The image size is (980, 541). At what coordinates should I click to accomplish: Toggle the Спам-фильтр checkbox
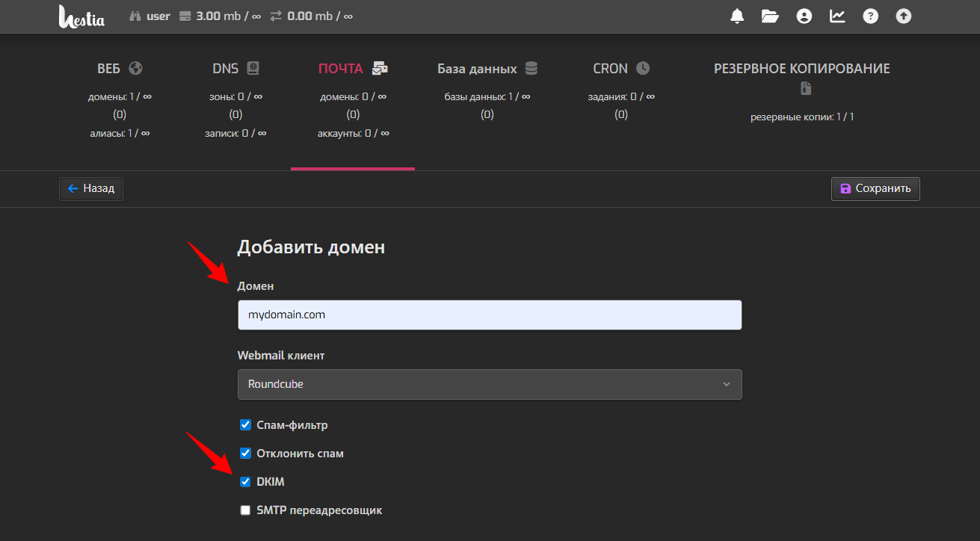245,424
